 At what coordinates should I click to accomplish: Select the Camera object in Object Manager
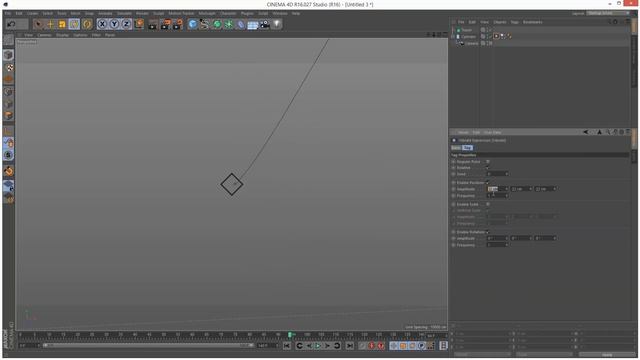471,43
